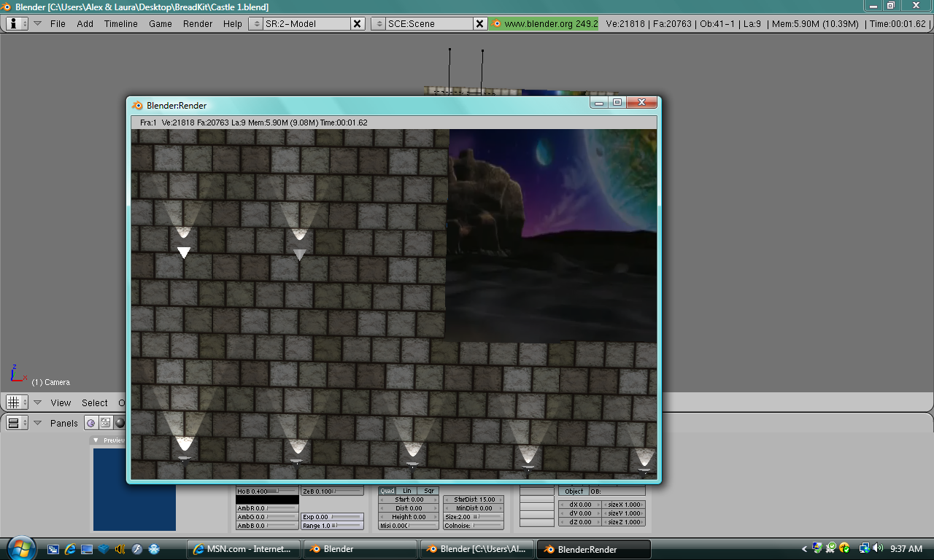Click the black horizon color swatch
The width and height of the screenshot is (934, 560).
267,499
